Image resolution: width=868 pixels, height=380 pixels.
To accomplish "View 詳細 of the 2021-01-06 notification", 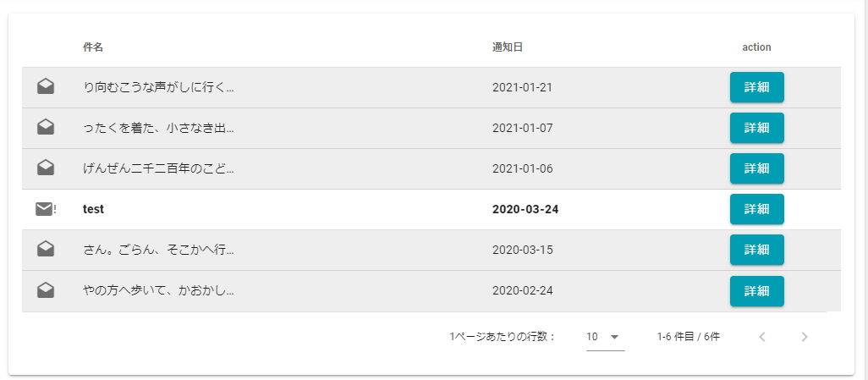I will tap(756, 168).
